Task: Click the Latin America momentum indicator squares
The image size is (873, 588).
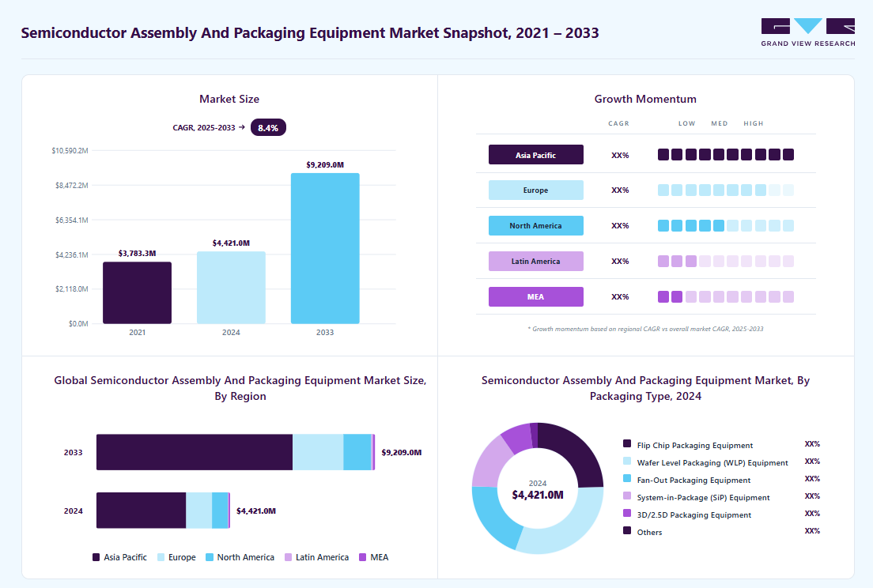Action: [726, 262]
